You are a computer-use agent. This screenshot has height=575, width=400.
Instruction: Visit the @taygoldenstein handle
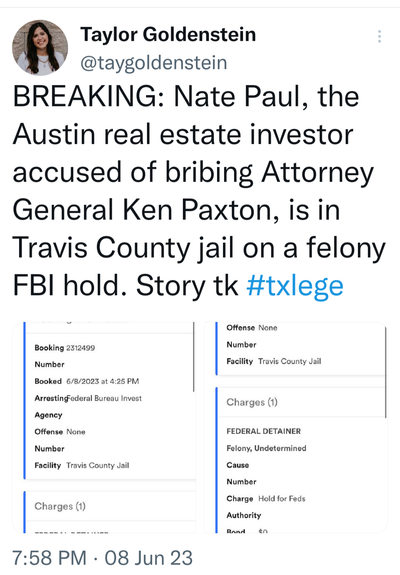click(154, 62)
